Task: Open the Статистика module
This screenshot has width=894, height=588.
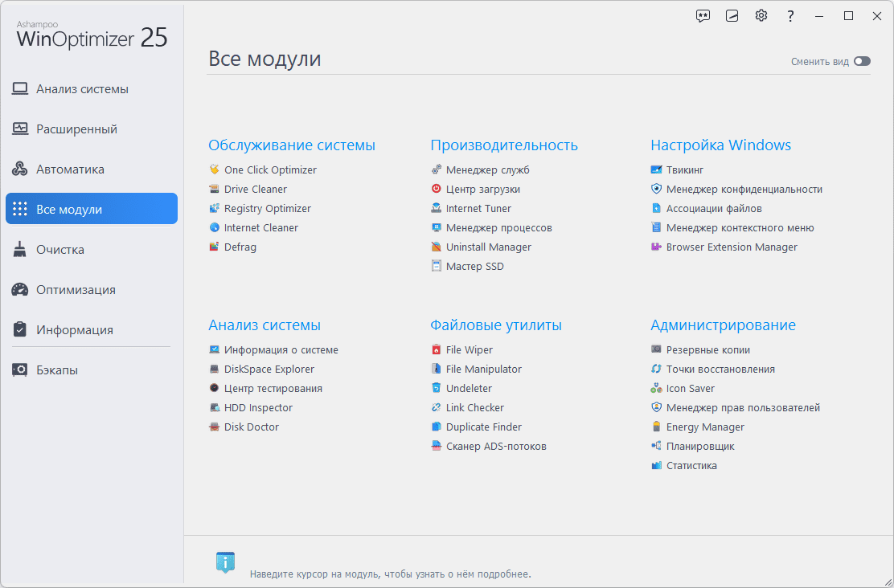Action: [x=683, y=466]
